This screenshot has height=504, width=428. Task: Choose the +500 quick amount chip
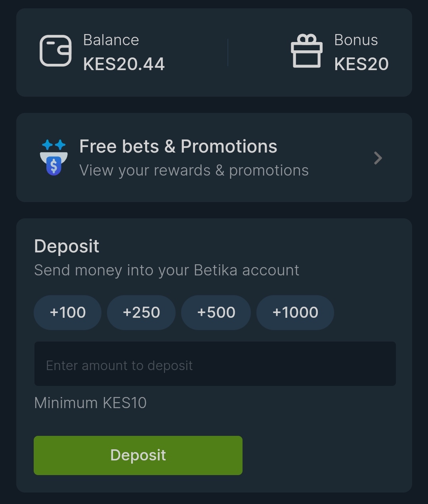(216, 313)
